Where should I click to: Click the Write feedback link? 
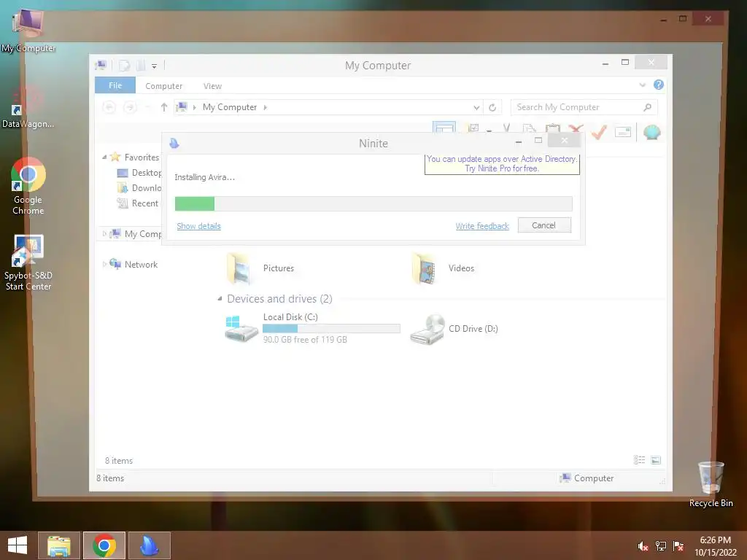click(x=482, y=226)
